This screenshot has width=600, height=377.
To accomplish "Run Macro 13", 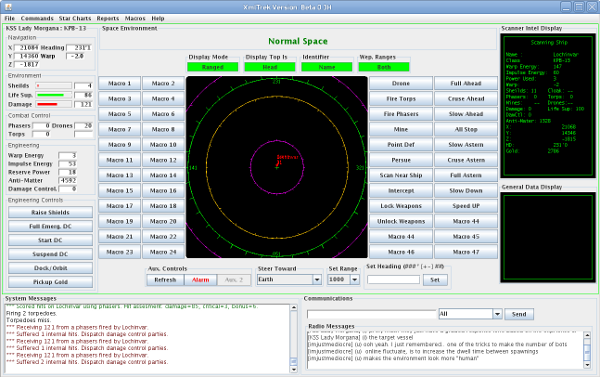I will tap(119, 175).
